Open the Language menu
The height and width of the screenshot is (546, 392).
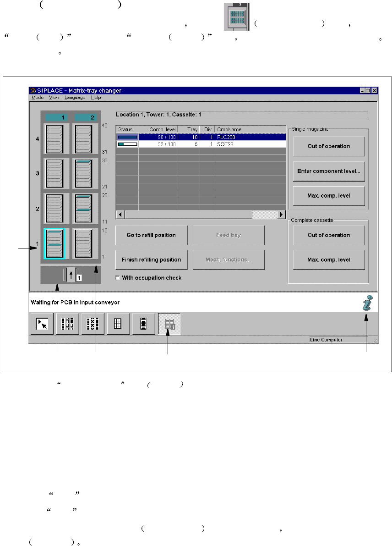coord(75,98)
